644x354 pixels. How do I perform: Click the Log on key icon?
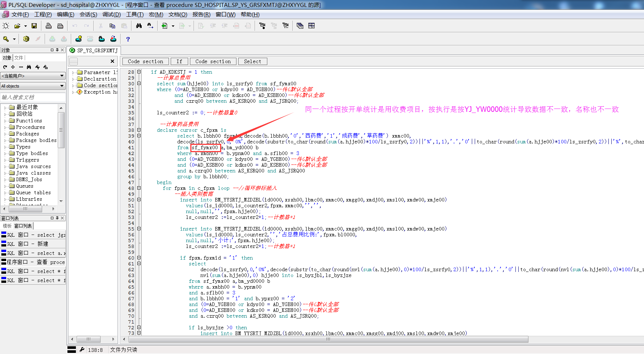(6, 39)
